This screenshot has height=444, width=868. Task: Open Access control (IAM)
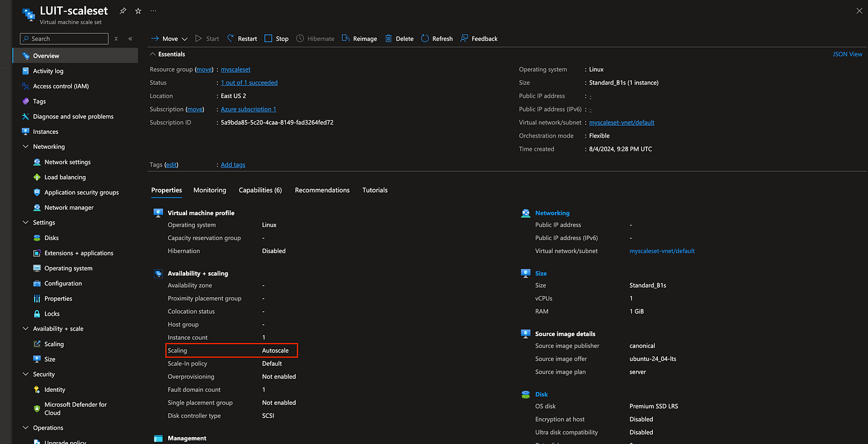[61, 86]
